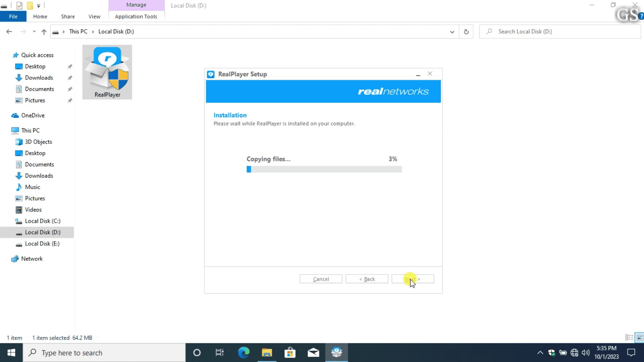Open Network in the navigation pane
Screen dimensions: 644x362
point(32,259)
